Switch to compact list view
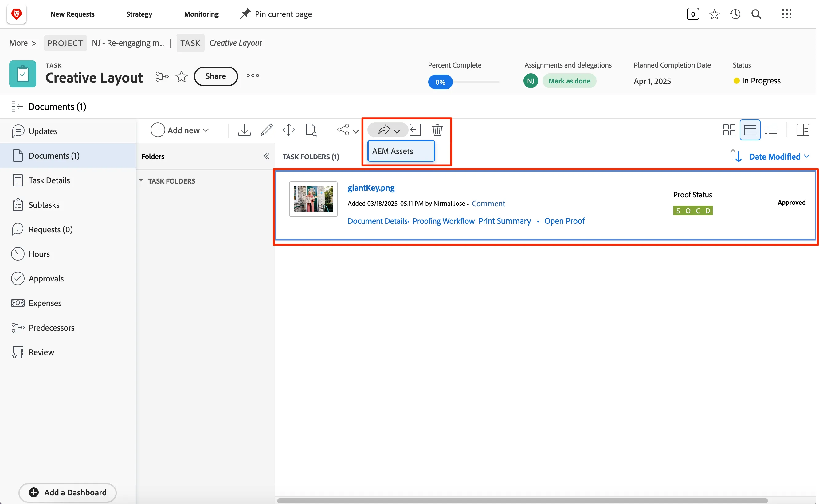Screen dimensions: 819x504 [771, 130]
